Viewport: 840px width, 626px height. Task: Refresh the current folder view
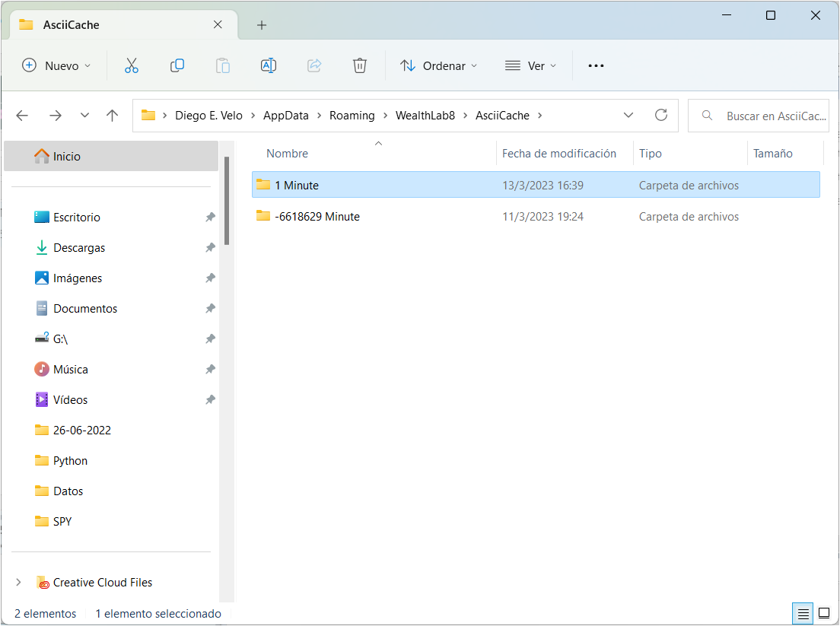[x=661, y=115]
